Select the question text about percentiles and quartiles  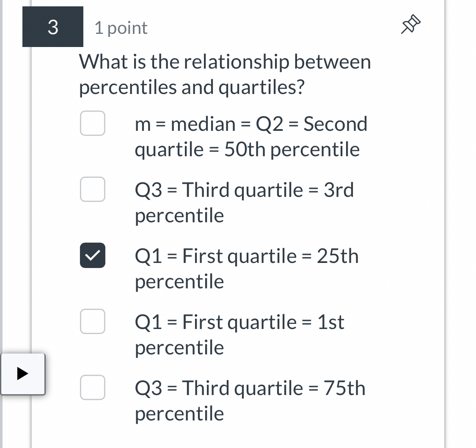point(225,74)
